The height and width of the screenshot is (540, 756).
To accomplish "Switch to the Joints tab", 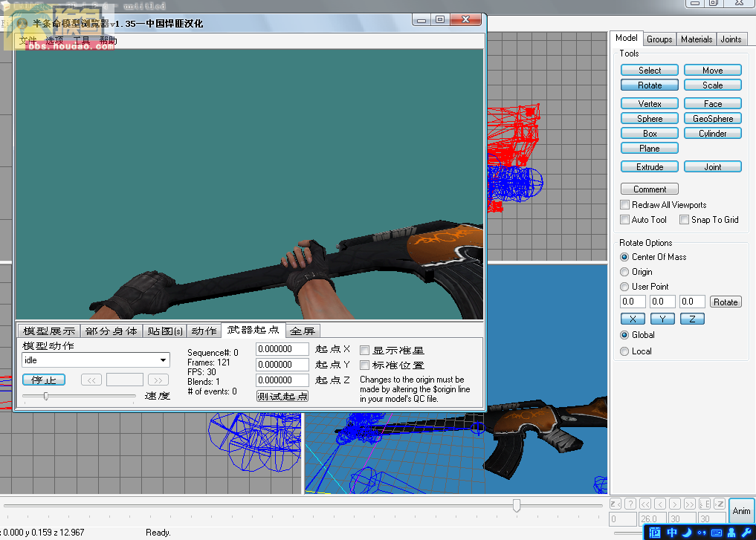I will (731, 39).
